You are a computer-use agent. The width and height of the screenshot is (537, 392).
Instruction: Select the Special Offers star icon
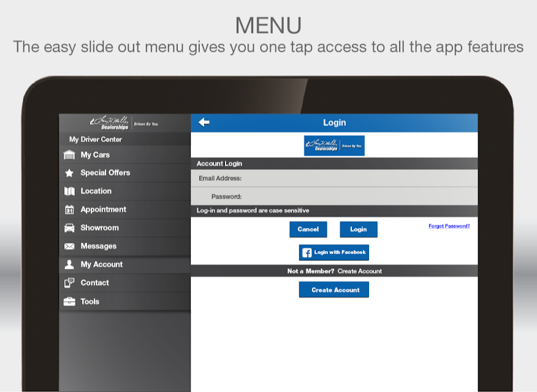(x=69, y=173)
